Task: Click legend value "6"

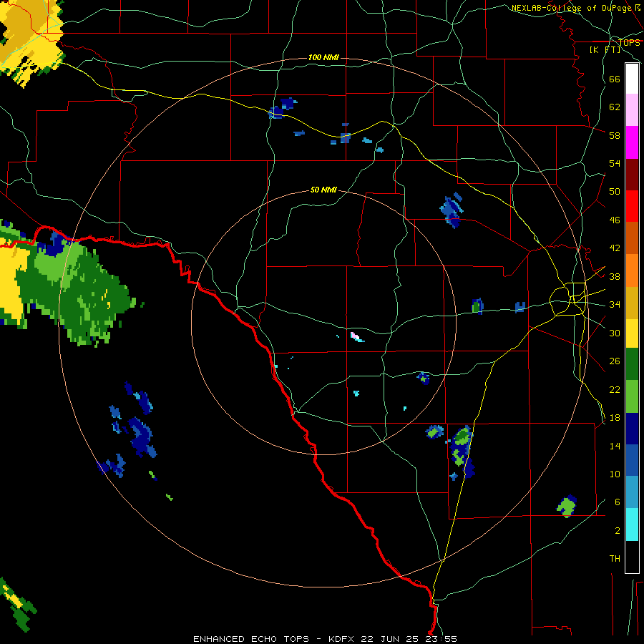Action: click(x=618, y=502)
